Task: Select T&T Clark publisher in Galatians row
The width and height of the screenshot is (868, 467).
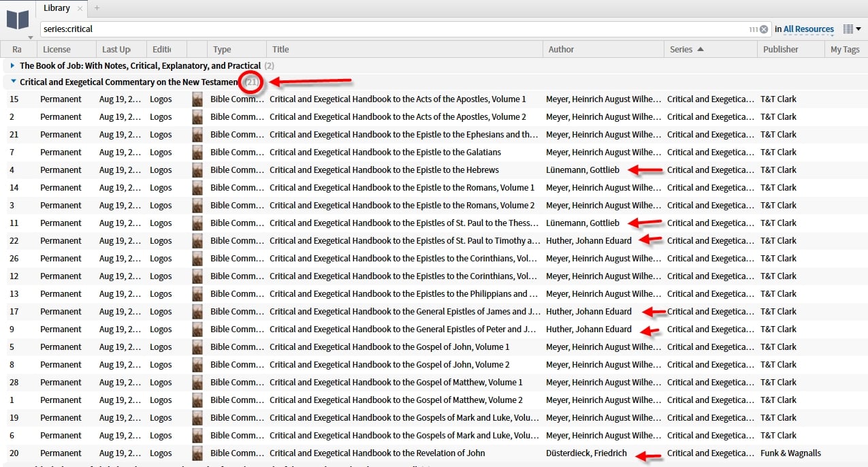Action: pyautogui.click(x=778, y=152)
